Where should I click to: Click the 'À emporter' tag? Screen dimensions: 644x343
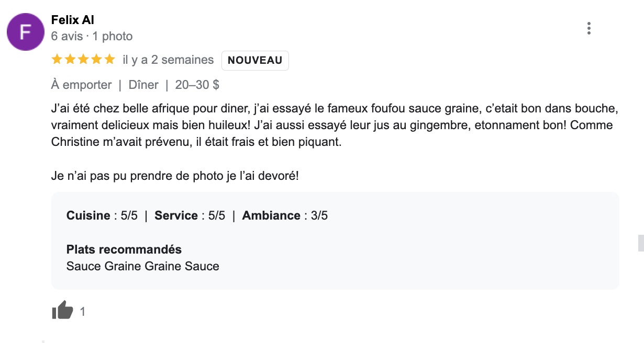click(81, 85)
